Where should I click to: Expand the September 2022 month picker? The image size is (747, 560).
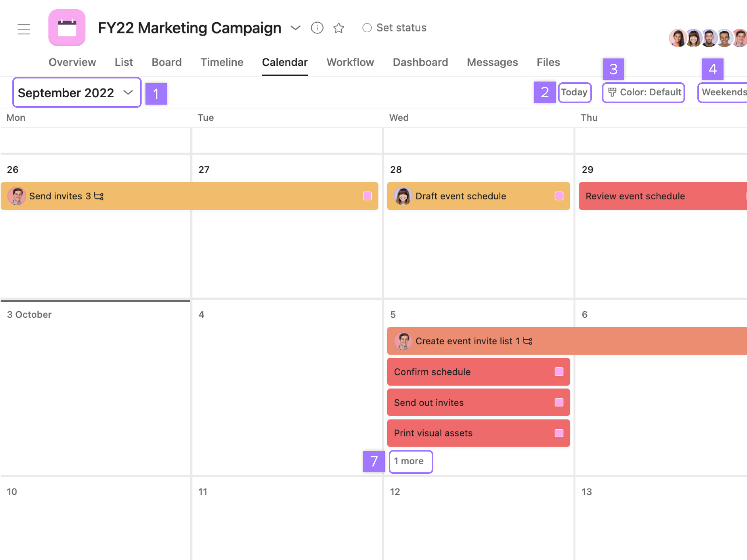(x=77, y=93)
